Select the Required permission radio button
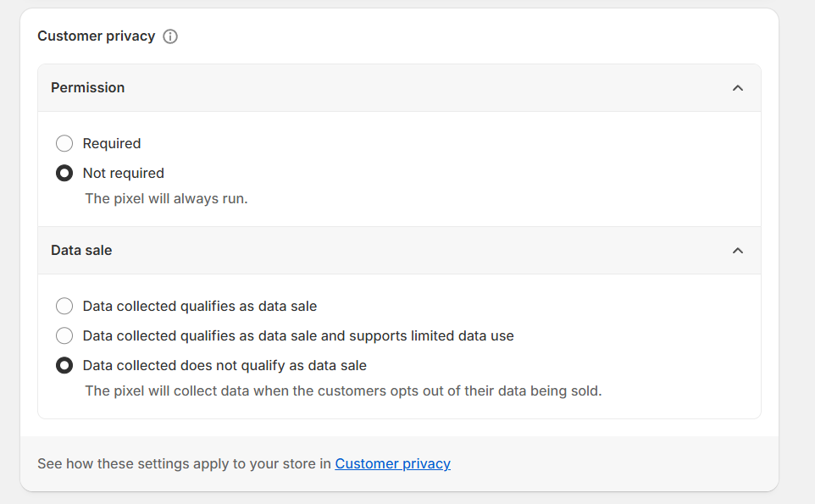The width and height of the screenshot is (815, 504). click(64, 143)
